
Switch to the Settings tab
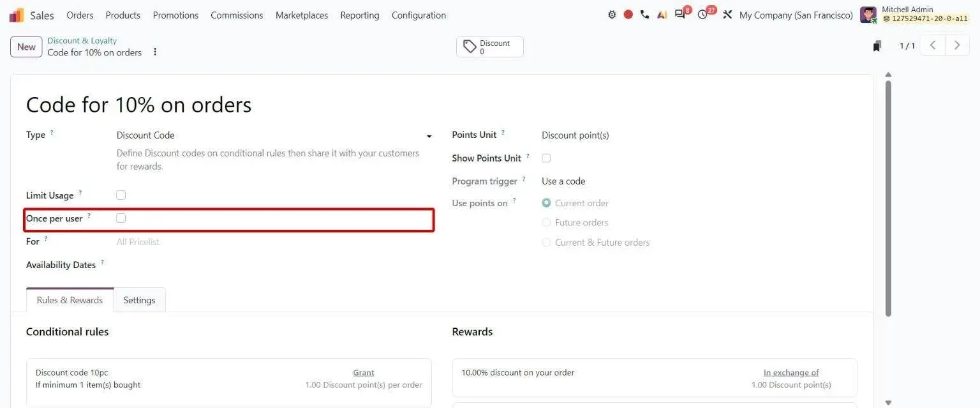pos(139,300)
